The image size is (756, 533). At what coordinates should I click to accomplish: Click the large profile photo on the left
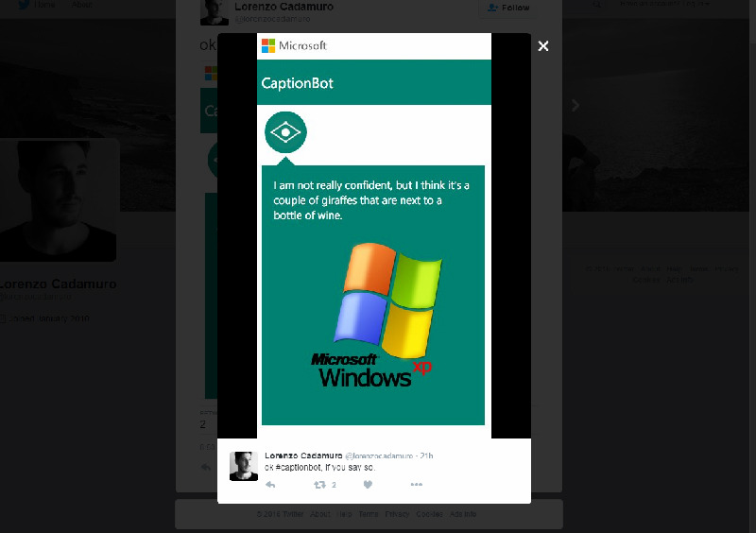(x=60, y=200)
